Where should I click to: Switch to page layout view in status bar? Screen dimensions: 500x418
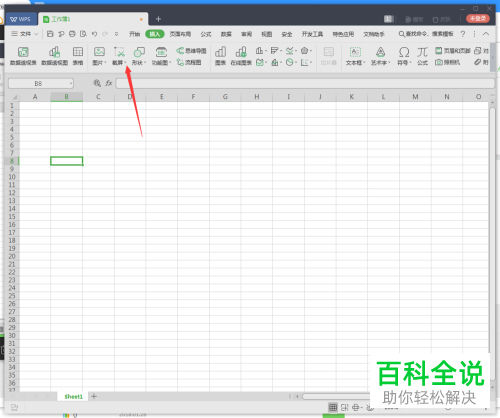click(x=345, y=407)
